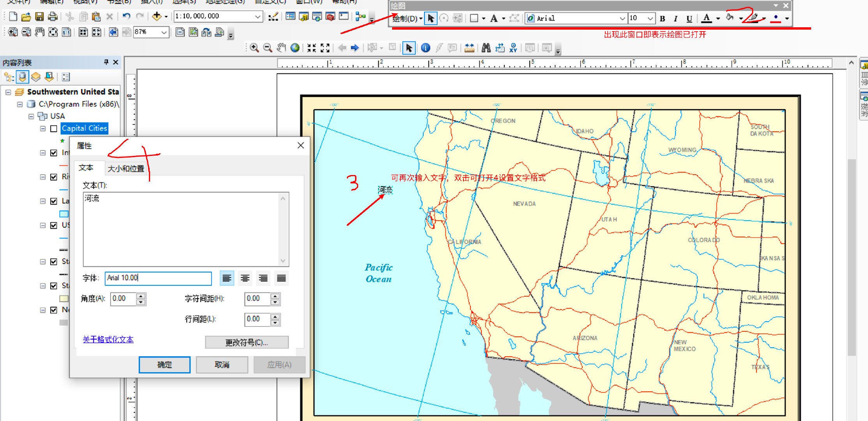This screenshot has height=421, width=868.
Task: Open the map scale dropdown
Action: (x=258, y=16)
